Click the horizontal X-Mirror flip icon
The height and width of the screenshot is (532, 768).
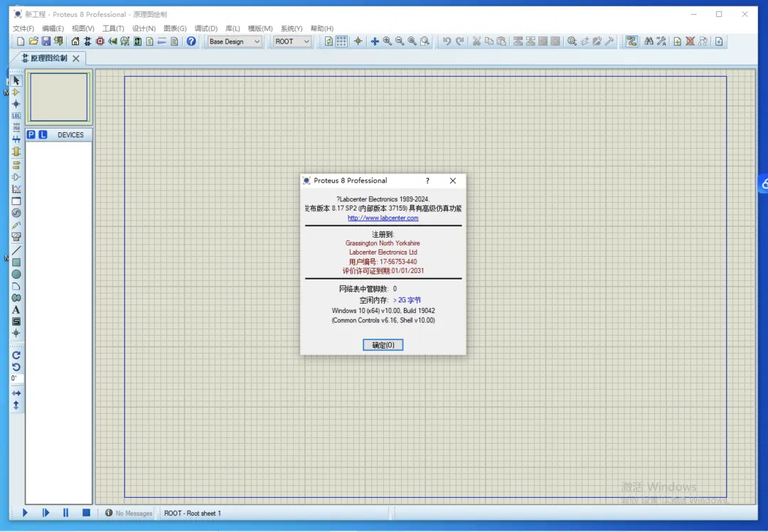(x=16, y=393)
